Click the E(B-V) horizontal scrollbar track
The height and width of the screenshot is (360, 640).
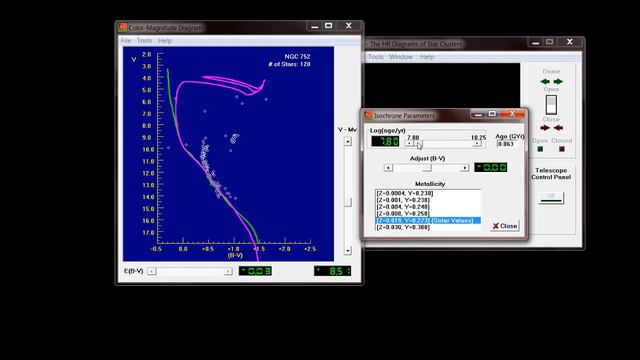click(x=190, y=271)
